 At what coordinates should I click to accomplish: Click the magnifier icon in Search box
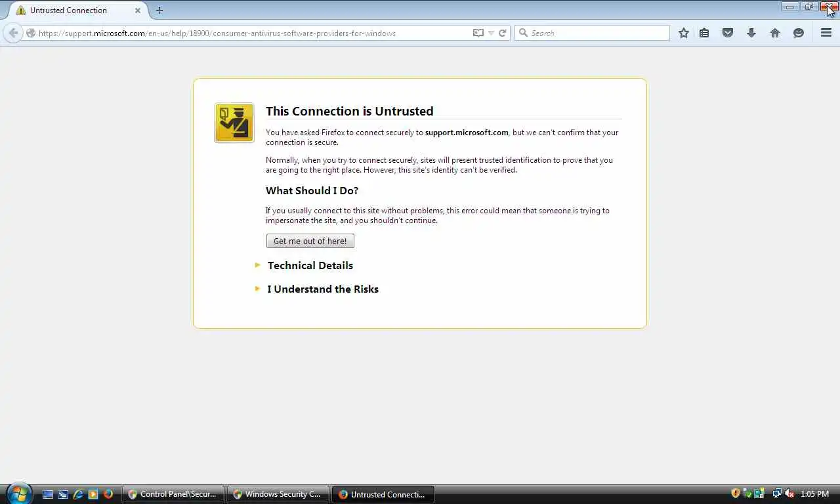[523, 33]
